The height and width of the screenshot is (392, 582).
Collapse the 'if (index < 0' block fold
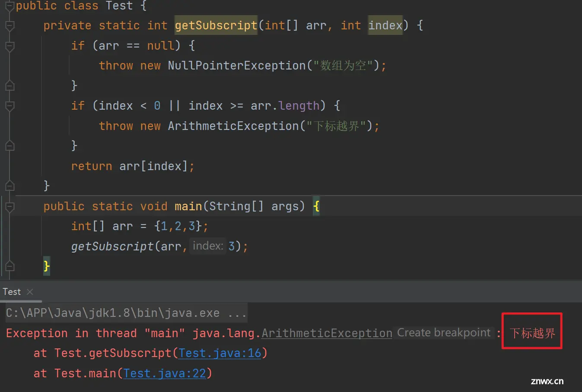10,106
